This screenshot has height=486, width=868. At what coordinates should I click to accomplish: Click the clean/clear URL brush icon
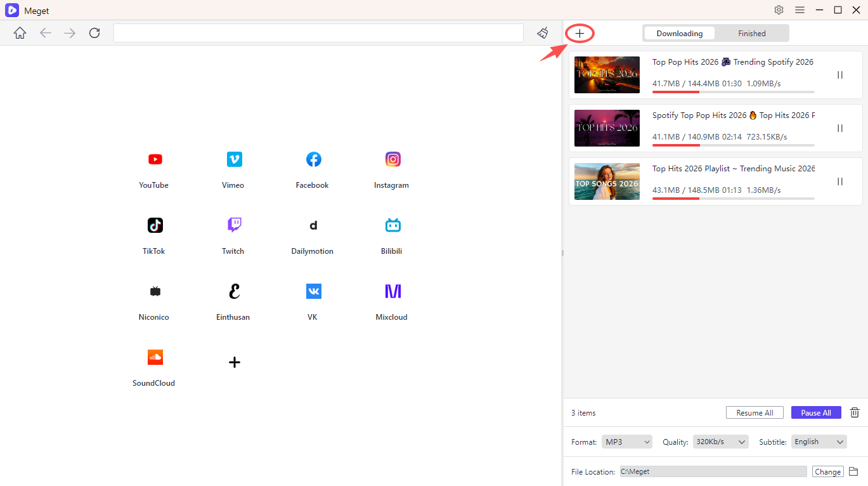(x=543, y=32)
